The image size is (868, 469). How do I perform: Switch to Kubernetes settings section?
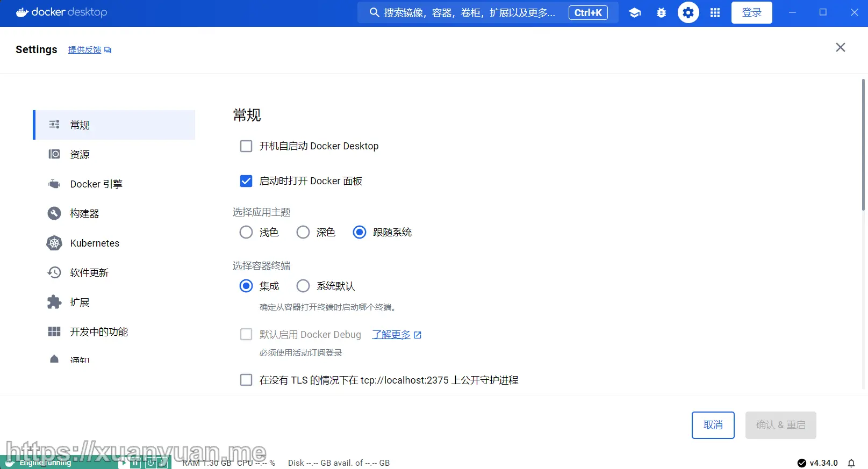pos(95,243)
